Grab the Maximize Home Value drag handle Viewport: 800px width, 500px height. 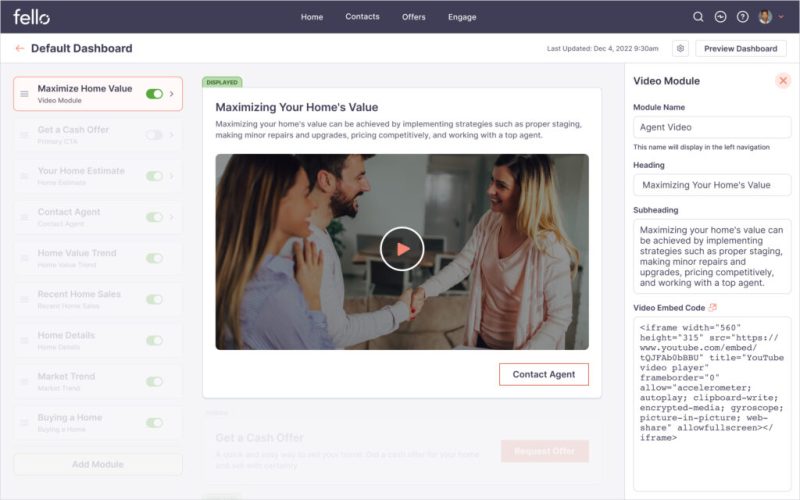[x=25, y=94]
